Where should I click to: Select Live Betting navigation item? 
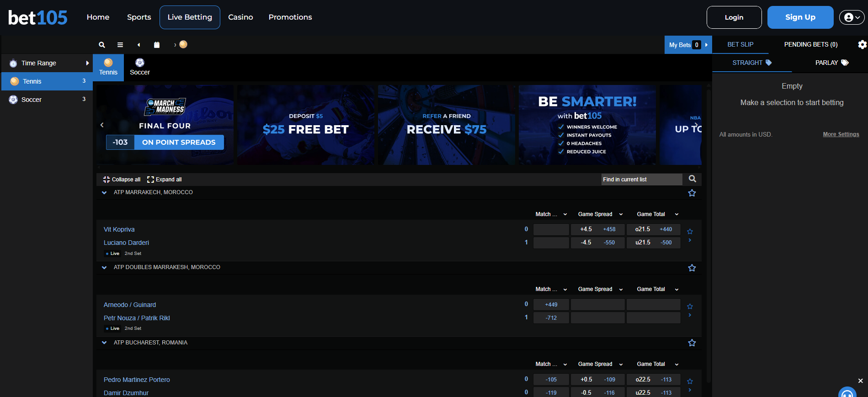(190, 17)
